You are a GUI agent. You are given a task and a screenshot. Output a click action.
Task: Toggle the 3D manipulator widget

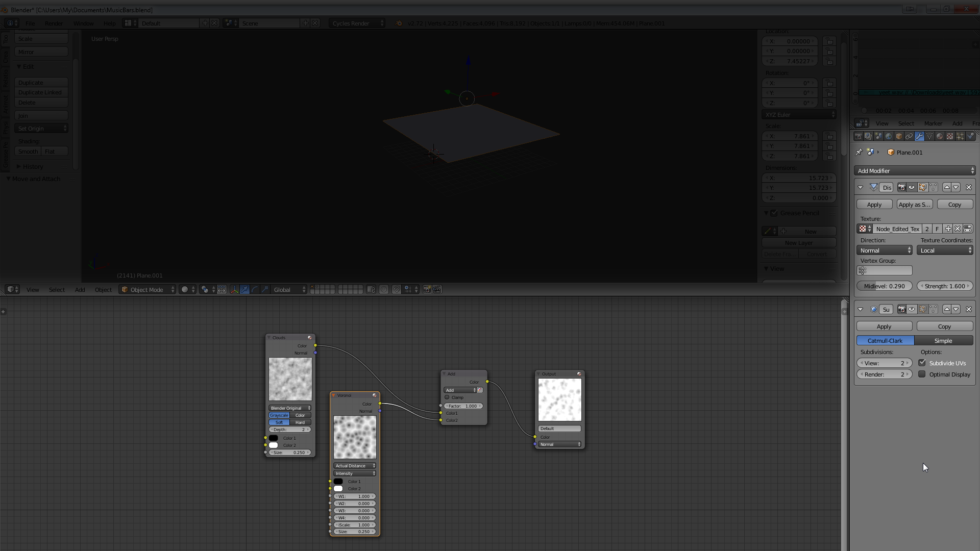click(x=234, y=289)
